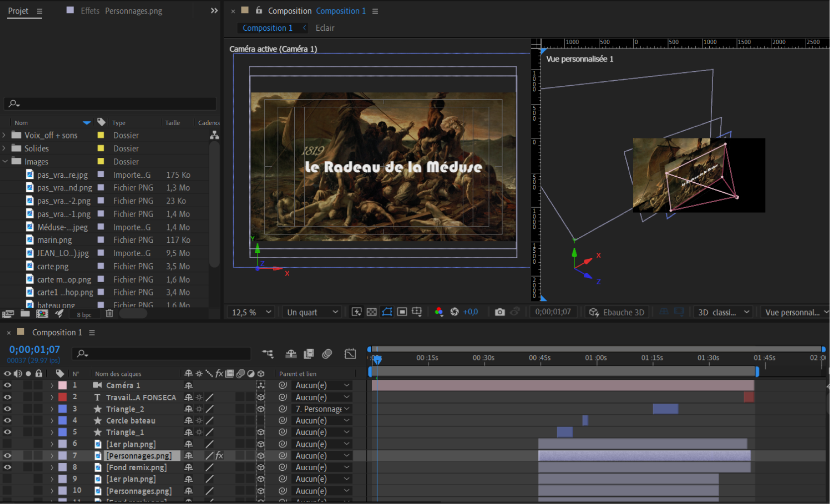Delete selected item with the trash icon
830x504 pixels.
(x=109, y=313)
